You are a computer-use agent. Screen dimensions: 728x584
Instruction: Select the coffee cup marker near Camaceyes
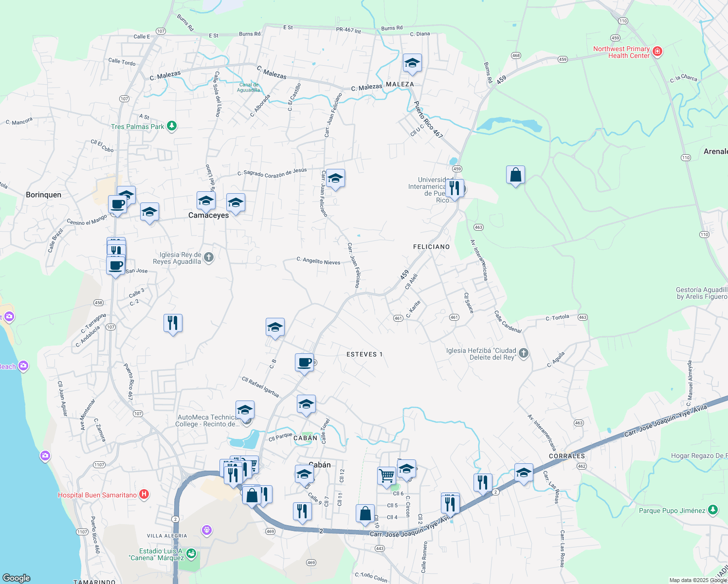coord(117,204)
